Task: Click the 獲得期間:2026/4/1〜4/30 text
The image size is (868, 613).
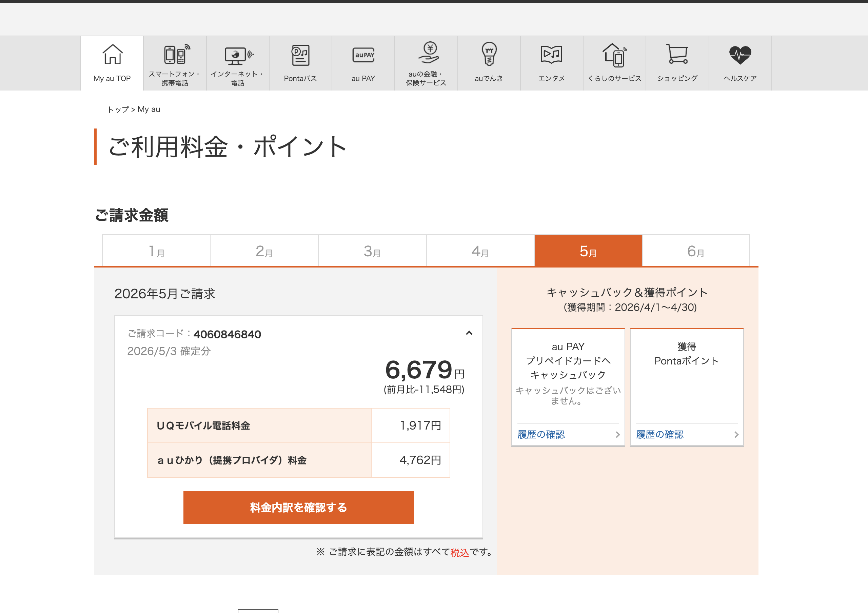Action: (x=630, y=307)
